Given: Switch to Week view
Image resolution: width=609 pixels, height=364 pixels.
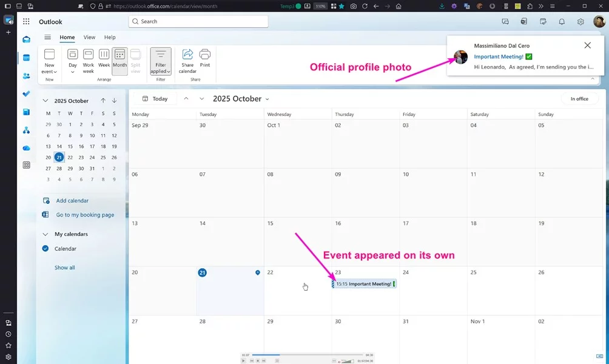Looking at the screenshot, I should tap(104, 58).
